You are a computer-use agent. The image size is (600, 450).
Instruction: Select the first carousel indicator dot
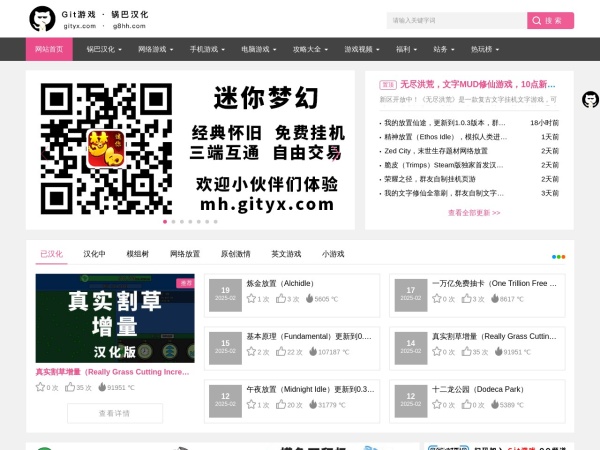pos(164,221)
